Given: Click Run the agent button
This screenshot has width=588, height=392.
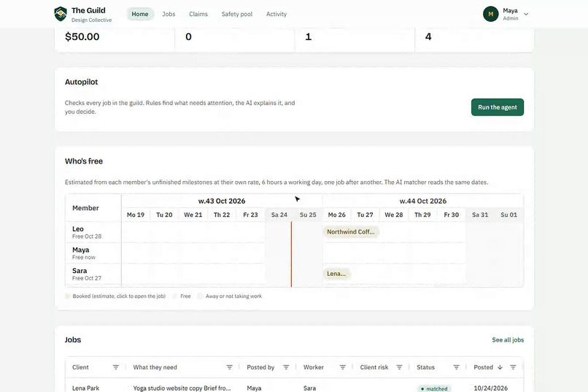Looking at the screenshot, I should click(x=498, y=107).
